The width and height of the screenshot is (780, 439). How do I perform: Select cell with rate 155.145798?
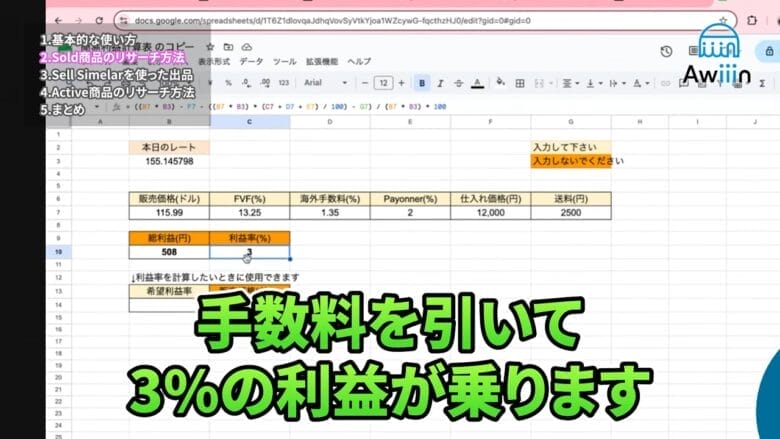tap(169, 161)
